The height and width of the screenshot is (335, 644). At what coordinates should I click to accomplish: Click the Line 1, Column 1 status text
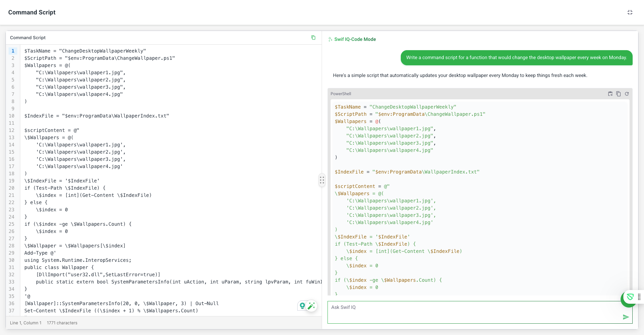[26, 323]
